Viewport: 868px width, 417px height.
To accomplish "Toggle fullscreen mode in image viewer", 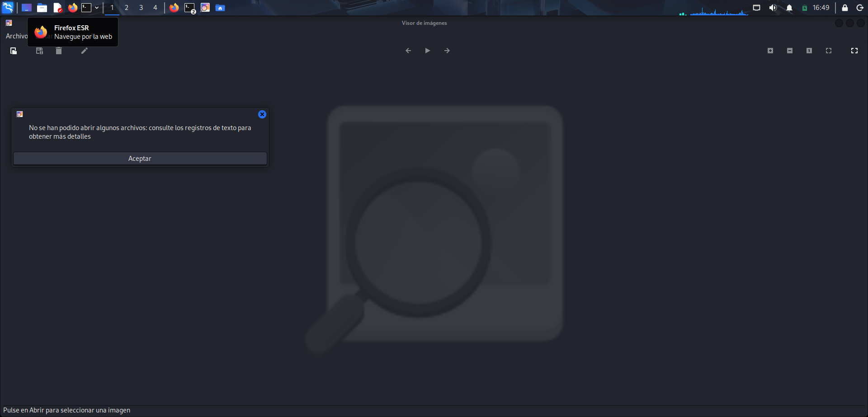I will 854,51.
